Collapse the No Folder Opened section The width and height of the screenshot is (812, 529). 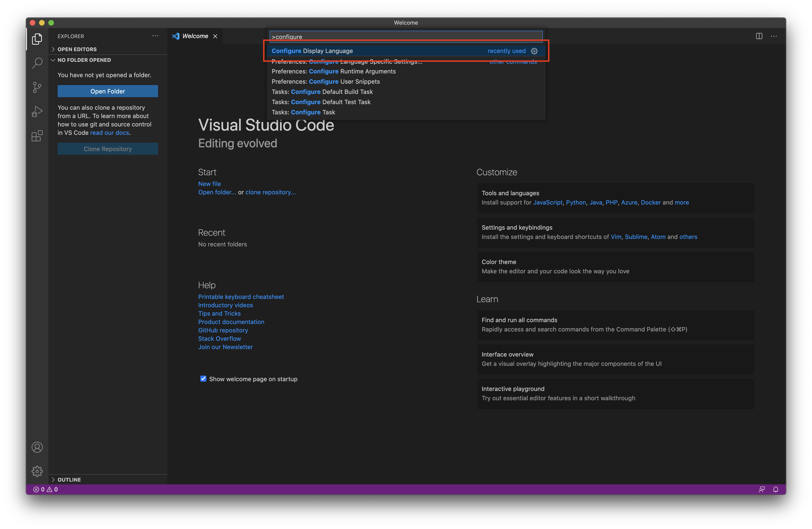(108, 60)
